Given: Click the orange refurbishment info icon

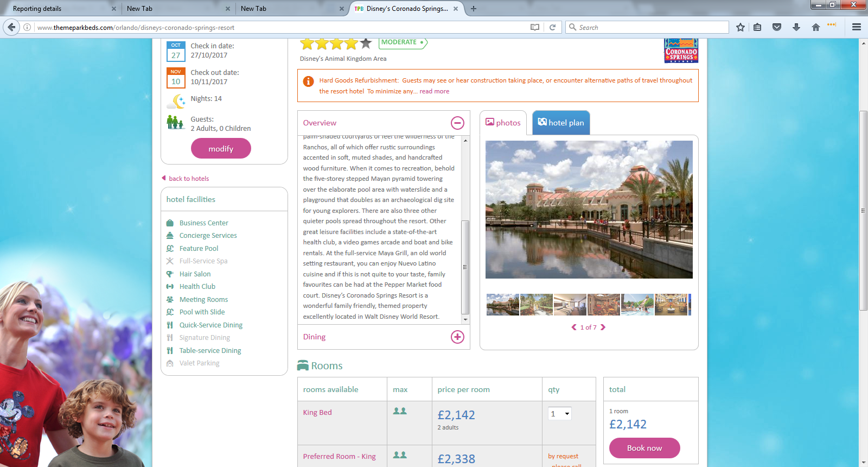Looking at the screenshot, I should [x=308, y=81].
